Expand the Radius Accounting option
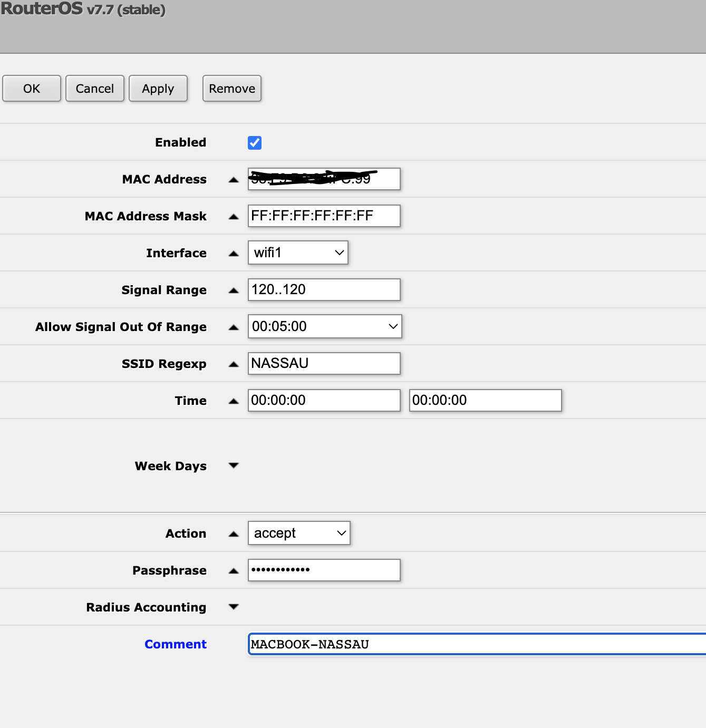Viewport: 706px width, 728px height. tap(234, 607)
